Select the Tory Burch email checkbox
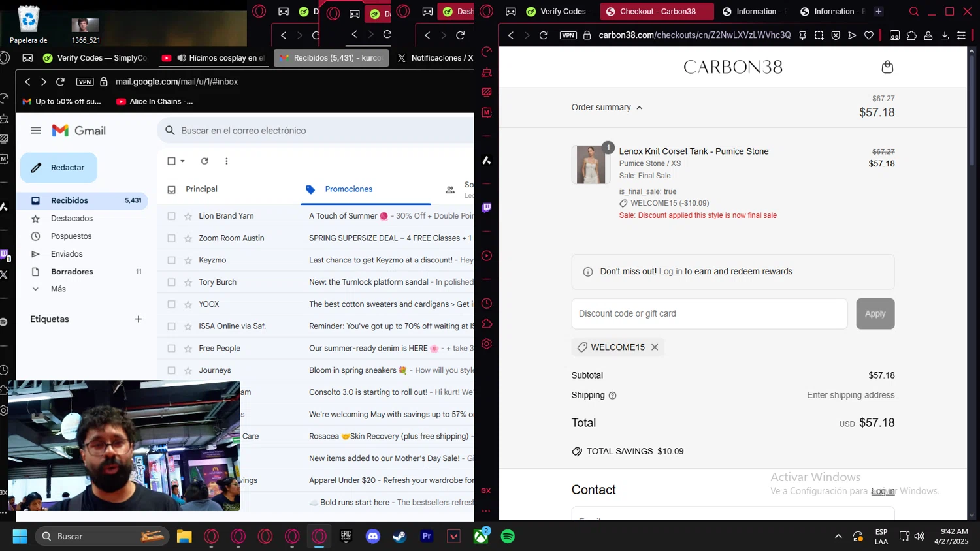 pos(171,282)
